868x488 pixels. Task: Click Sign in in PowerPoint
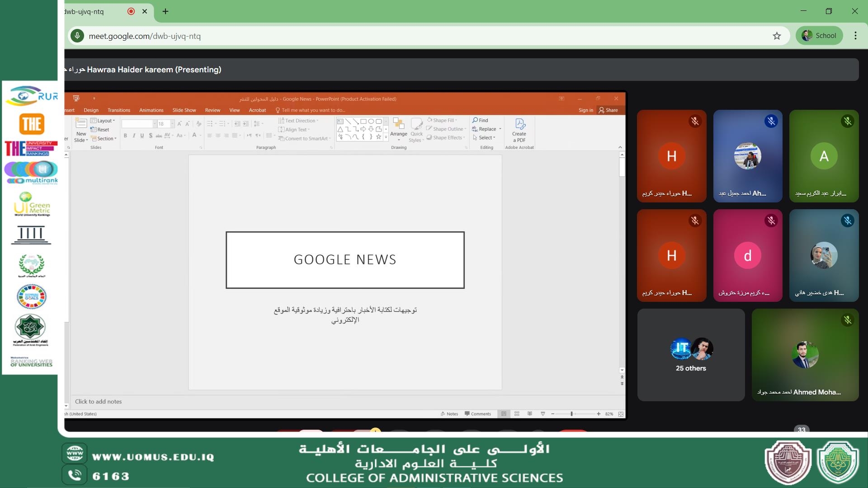(x=585, y=110)
